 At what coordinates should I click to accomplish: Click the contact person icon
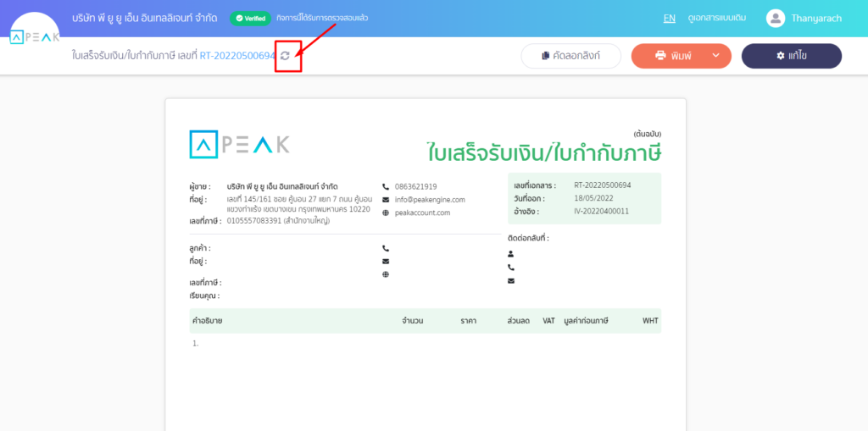click(x=511, y=254)
